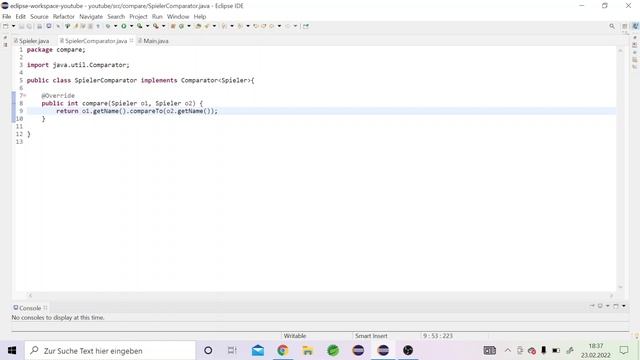
Task: Click the horizontal editor scrollbar
Action: coord(320,295)
